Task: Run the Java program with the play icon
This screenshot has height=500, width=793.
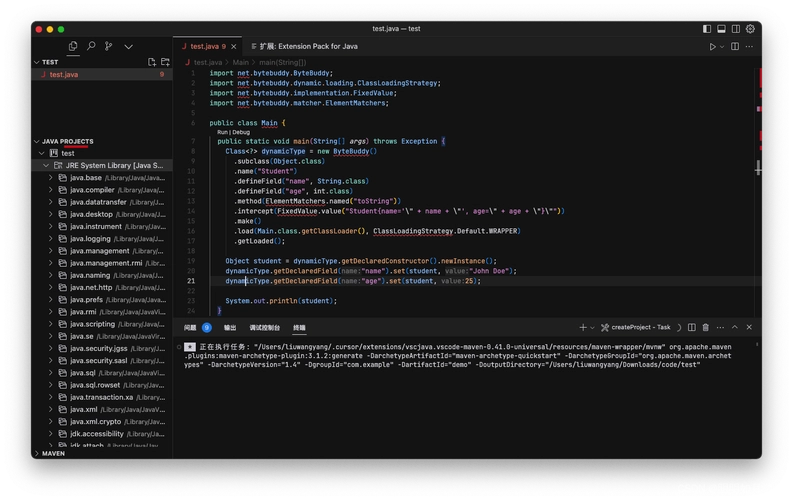Action: [x=712, y=46]
